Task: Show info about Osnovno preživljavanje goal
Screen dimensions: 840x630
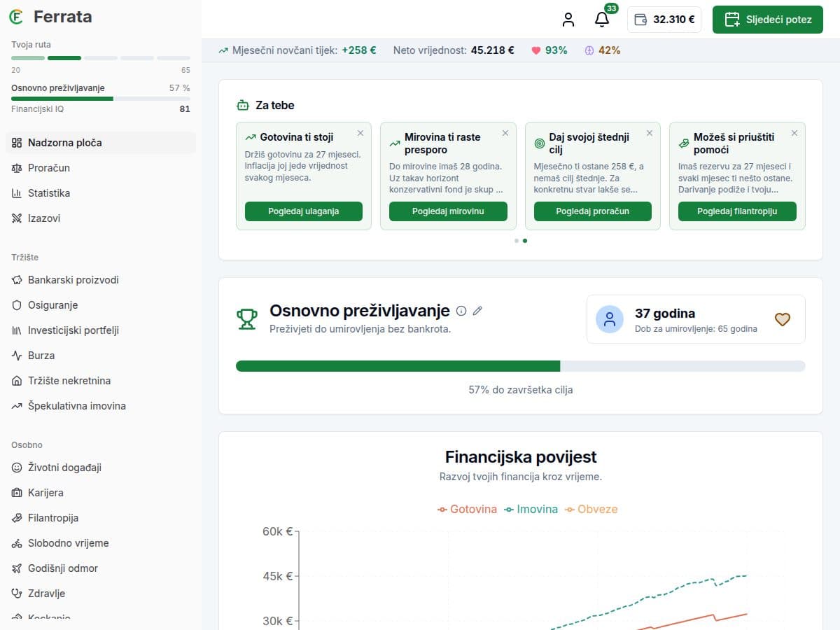Action: 461,311
